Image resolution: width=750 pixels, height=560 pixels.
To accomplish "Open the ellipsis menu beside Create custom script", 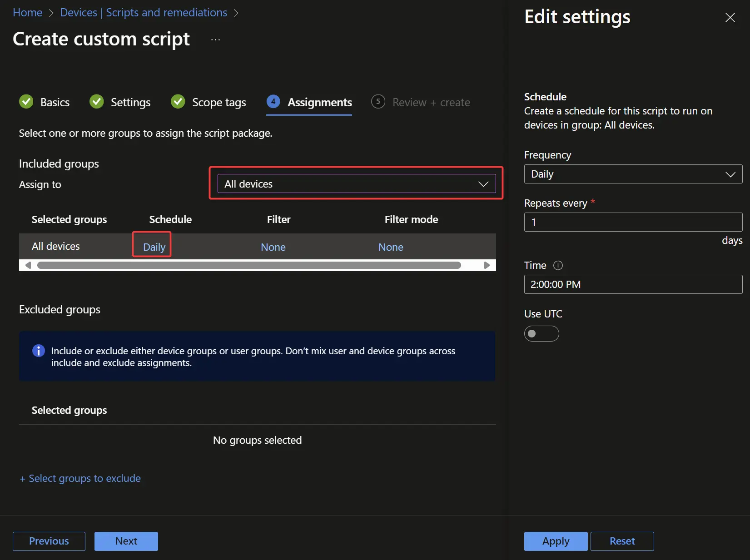I will point(215,40).
